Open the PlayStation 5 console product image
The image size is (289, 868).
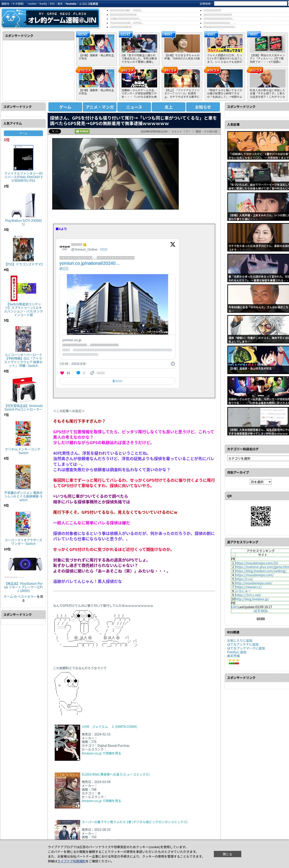(23, 205)
